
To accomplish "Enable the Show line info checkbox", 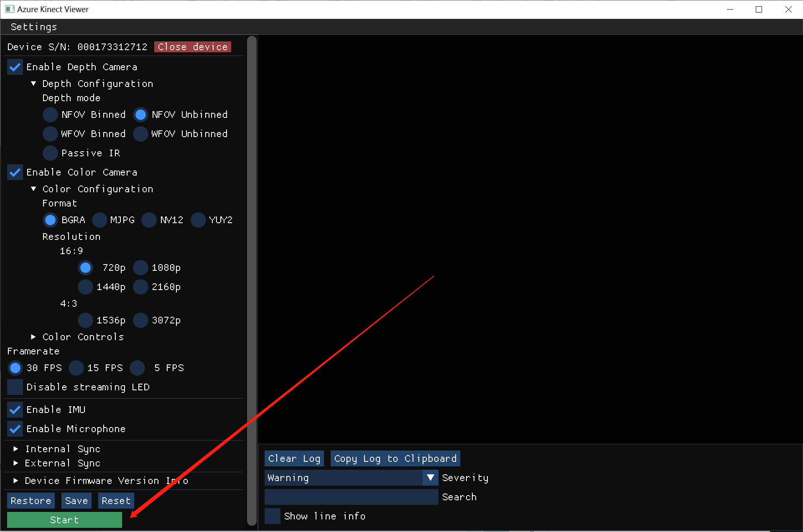I will point(272,516).
